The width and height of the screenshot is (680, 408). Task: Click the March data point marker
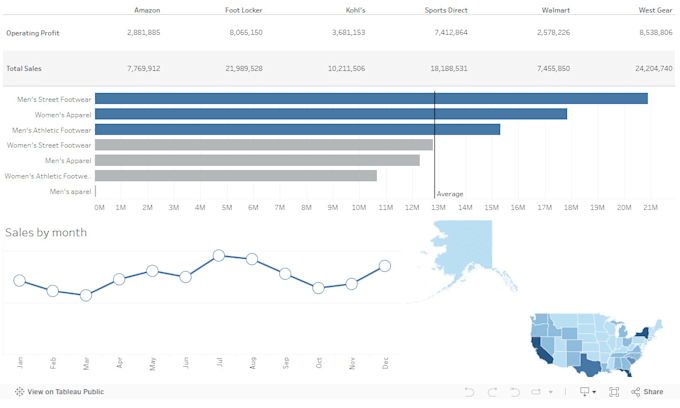(86, 295)
